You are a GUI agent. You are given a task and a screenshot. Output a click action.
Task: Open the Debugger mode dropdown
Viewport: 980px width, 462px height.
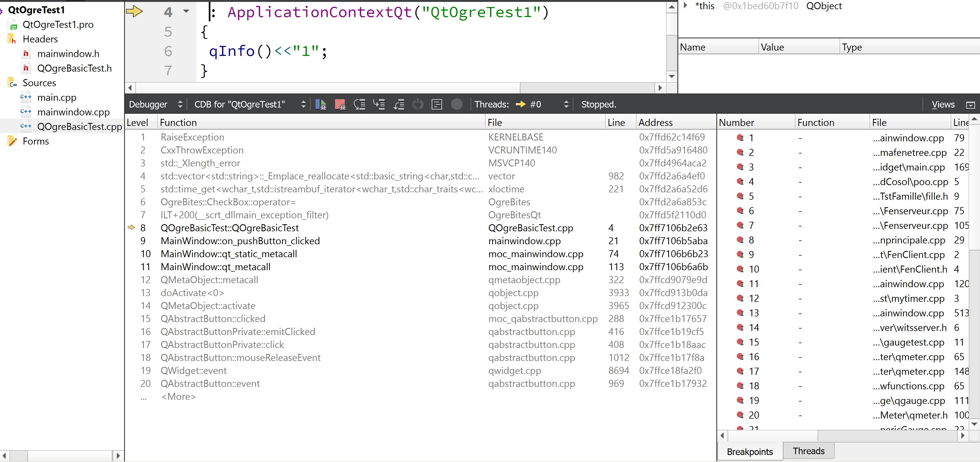pos(155,104)
